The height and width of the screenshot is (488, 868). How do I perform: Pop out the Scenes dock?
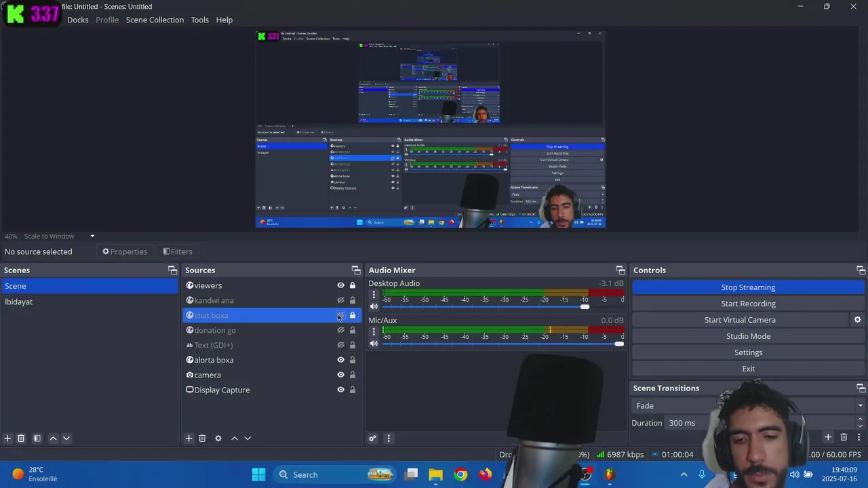pos(172,270)
